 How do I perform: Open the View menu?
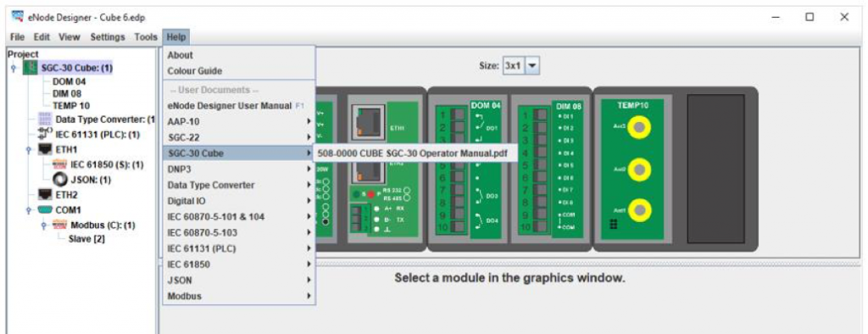point(70,37)
